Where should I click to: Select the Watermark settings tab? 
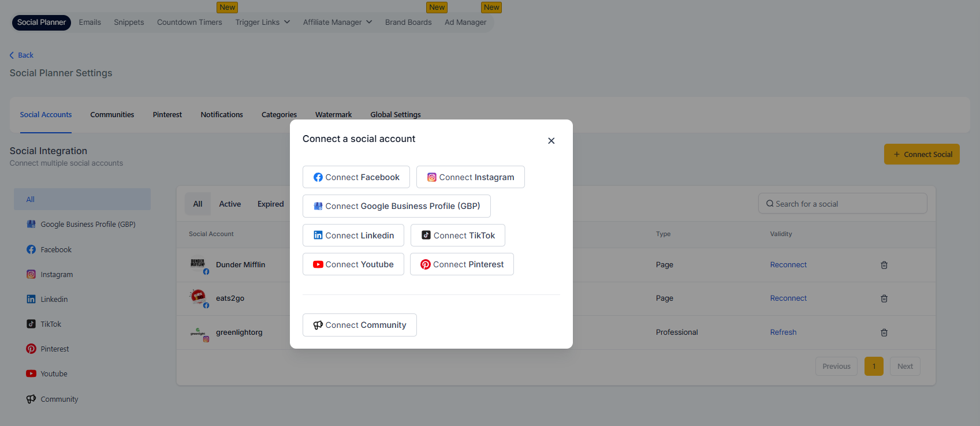[x=333, y=115]
